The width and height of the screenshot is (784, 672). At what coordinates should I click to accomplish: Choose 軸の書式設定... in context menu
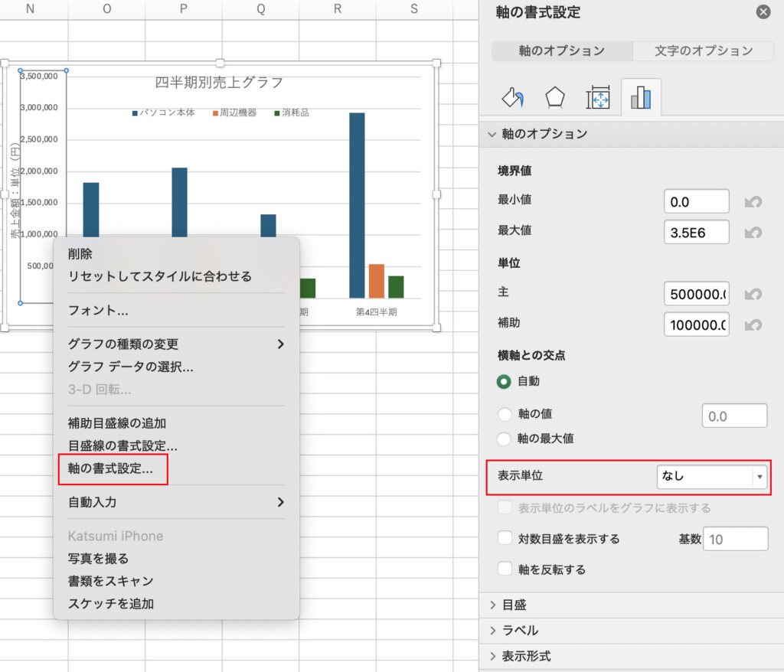111,469
